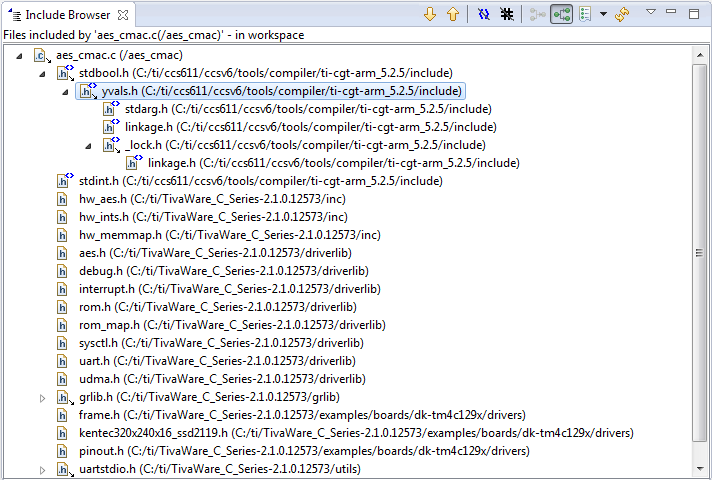Screen dimensions: 712x480
Task: Click the hw_aes.h file icon
Action: coord(62,199)
